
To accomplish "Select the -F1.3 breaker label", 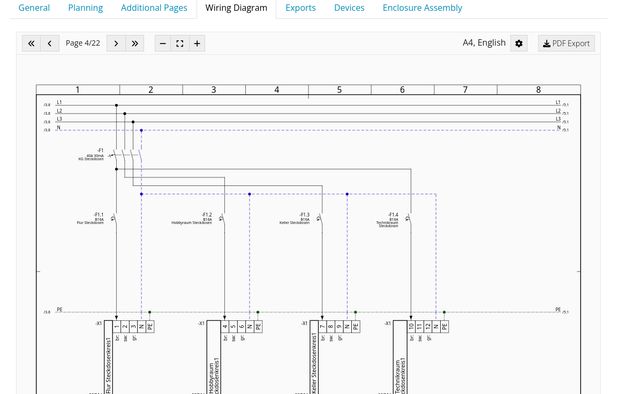I will point(305,215).
